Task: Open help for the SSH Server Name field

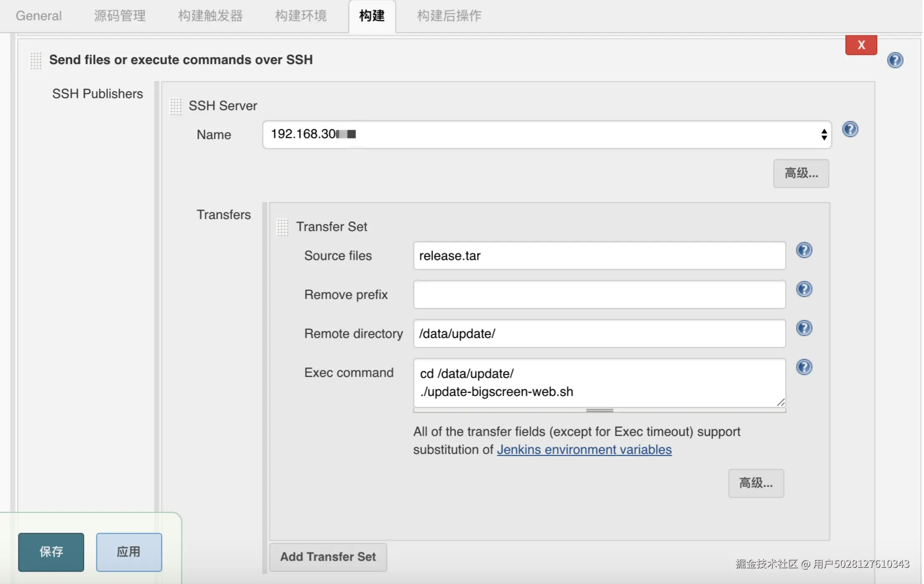Action: (x=850, y=129)
